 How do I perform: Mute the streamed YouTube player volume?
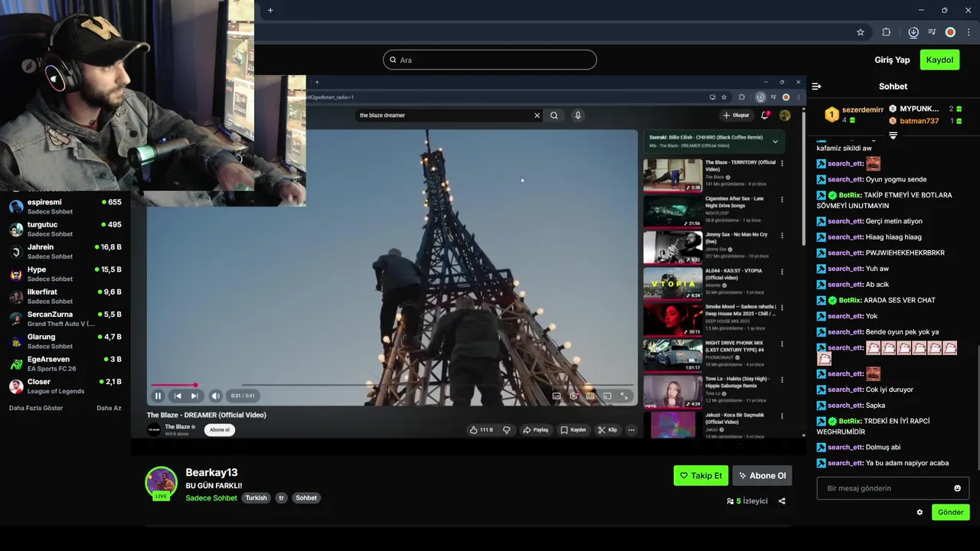point(215,396)
